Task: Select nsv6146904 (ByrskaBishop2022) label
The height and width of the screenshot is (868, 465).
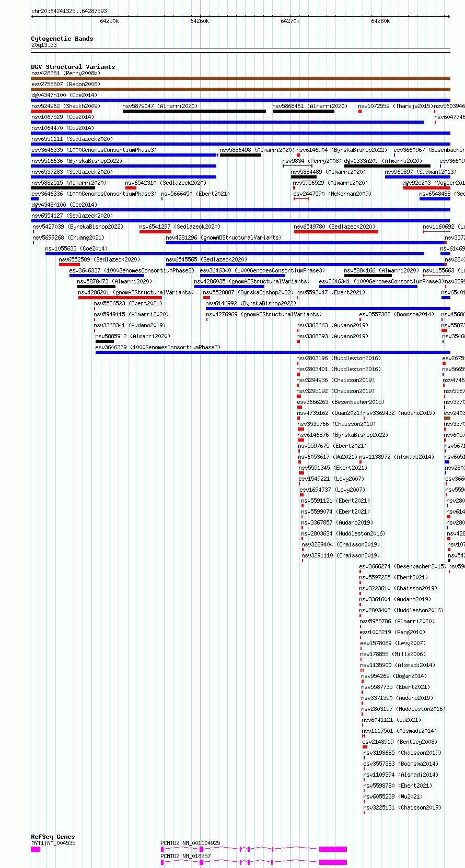Action: pos(342,150)
